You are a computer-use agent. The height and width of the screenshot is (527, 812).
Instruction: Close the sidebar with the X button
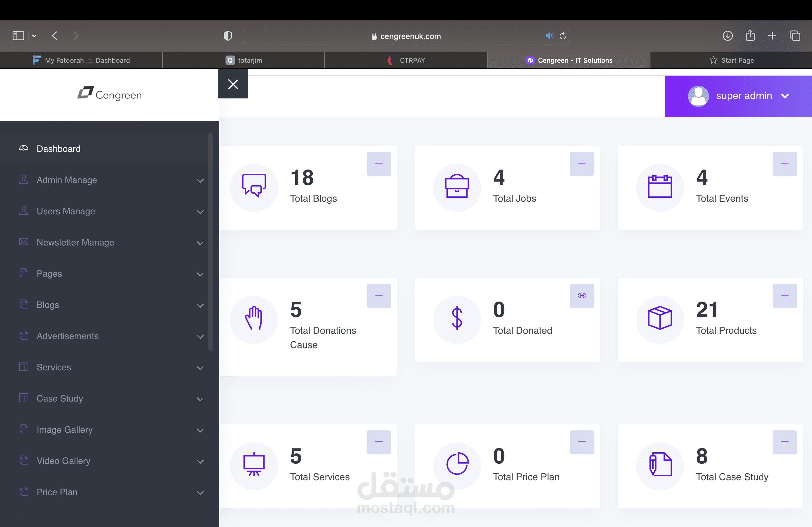(233, 84)
